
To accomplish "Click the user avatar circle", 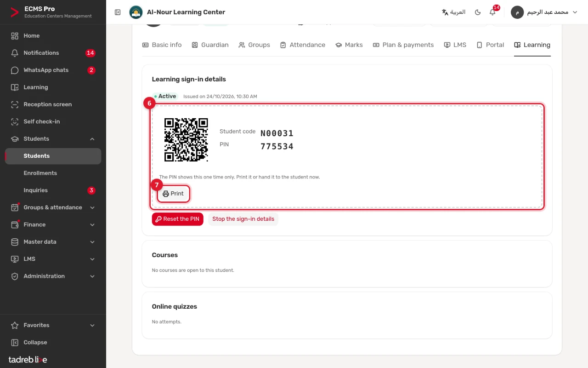I will [x=517, y=12].
